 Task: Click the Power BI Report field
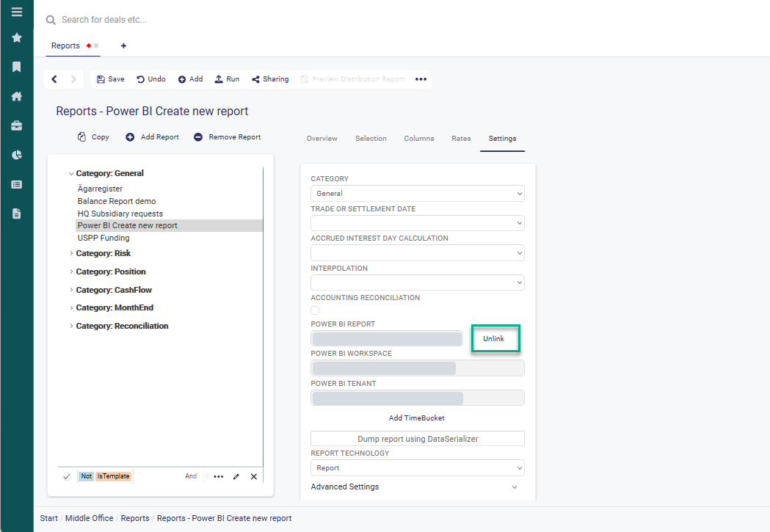click(x=387, y=338)
